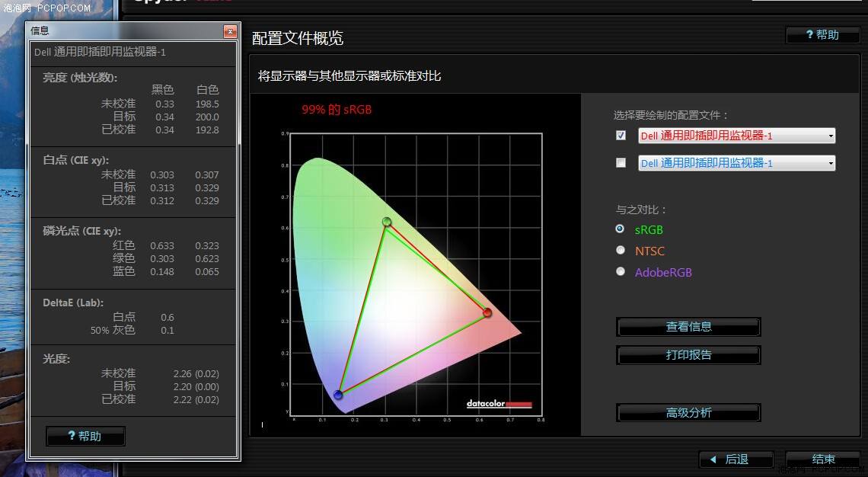Finish by clicking the 结束 button
The image size is (868, 477).
click(x=823, y=459)
